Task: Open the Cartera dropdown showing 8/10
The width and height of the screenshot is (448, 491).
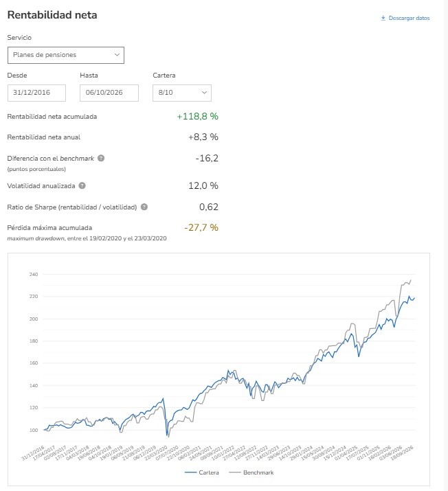Action: [x=182, y=93]
